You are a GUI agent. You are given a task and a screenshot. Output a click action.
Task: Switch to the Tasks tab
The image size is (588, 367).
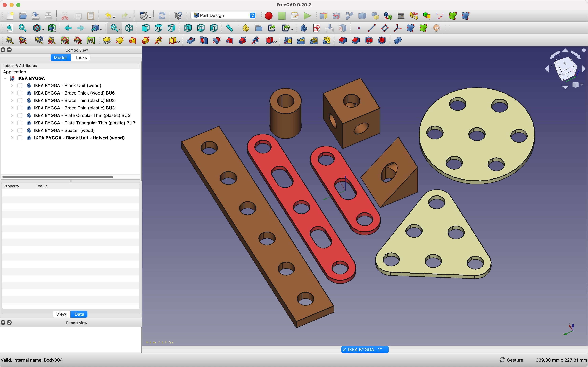tap(81, 57)
